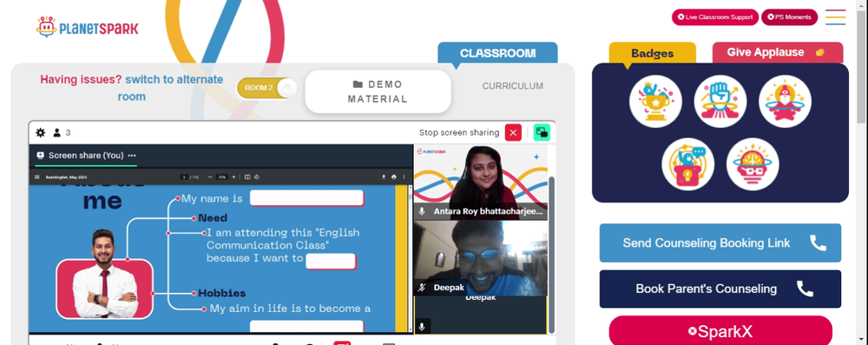Click Deepak's muted microphone icon
Viewport: 868px width, 345px height.
[422, 288]
